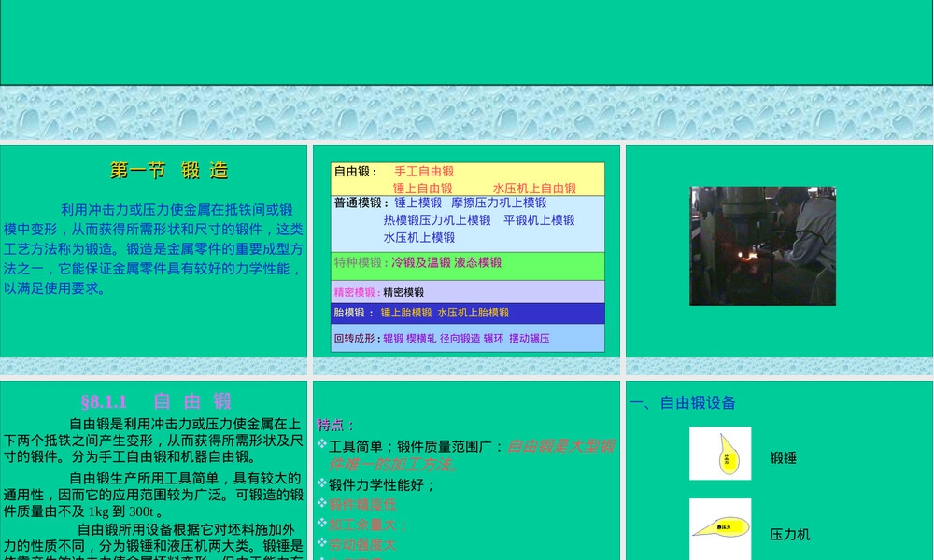Select the '劳动强度大' bullet text
This screenshot has height=560, width=934.
pyautogui.click(x=362, y=544)
